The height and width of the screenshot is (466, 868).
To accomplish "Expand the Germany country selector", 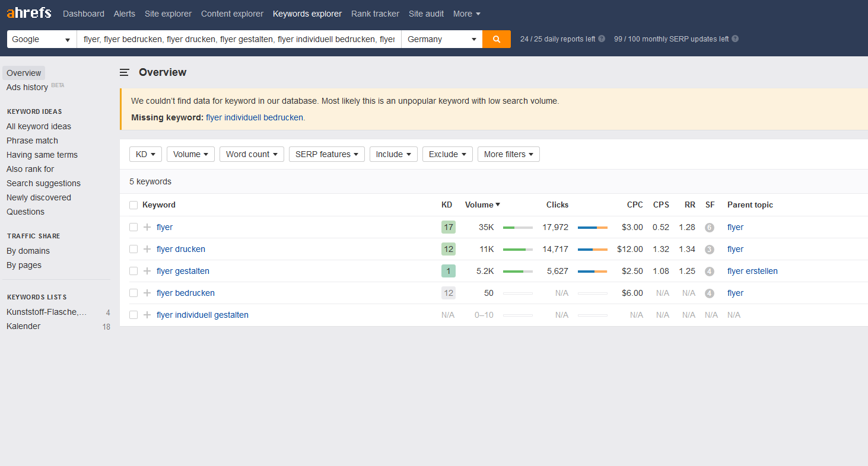I will [441, 39].
